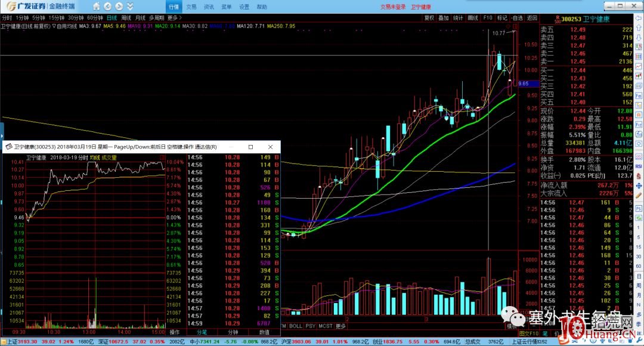Click the 9.65 price marker on the axis
This screenshot has width=644, height=346.
pos(528,84)
